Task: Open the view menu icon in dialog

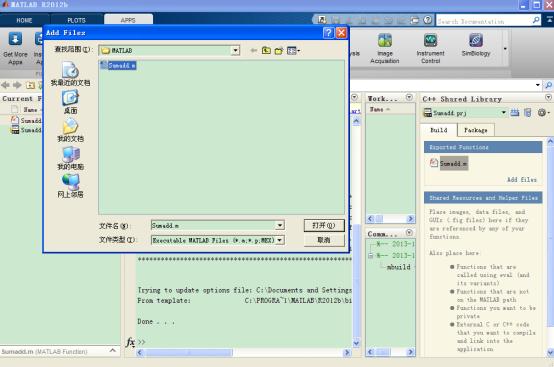Action: pyautogui.click(x=293, y=51)
